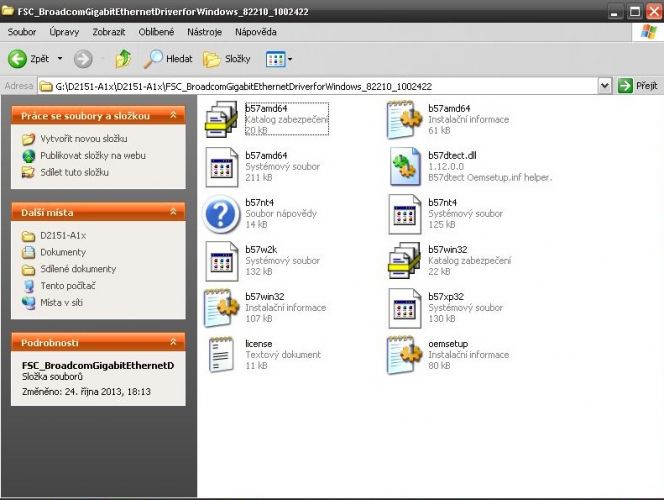Open the Soubor menu
The width and height of the screenshot is (664, 500).
22,32
